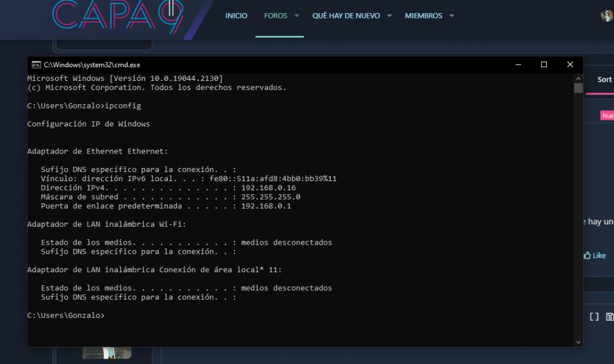Click the cmd.exe window title text

pyautogui.click(x=92, y=65)
